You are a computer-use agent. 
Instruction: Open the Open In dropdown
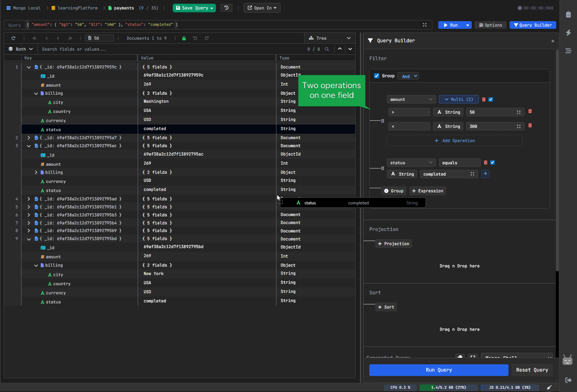tap(262, 8)
